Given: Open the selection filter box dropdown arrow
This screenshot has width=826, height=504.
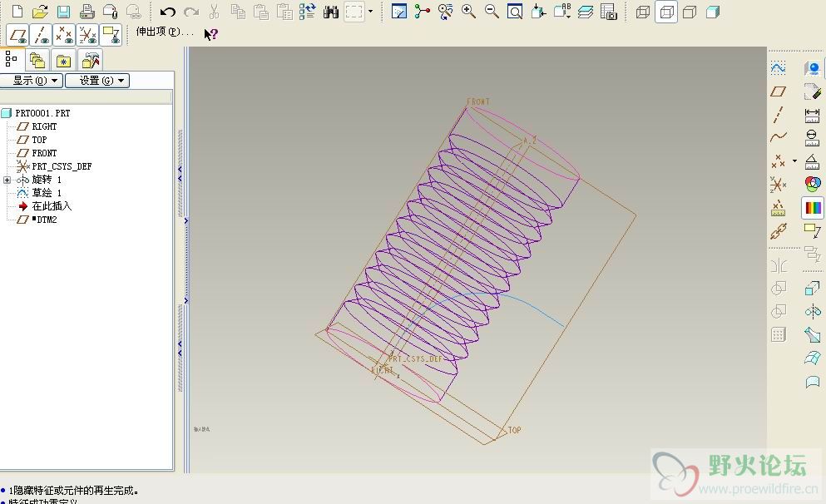Looking at the screenshot, I should 370,11.
